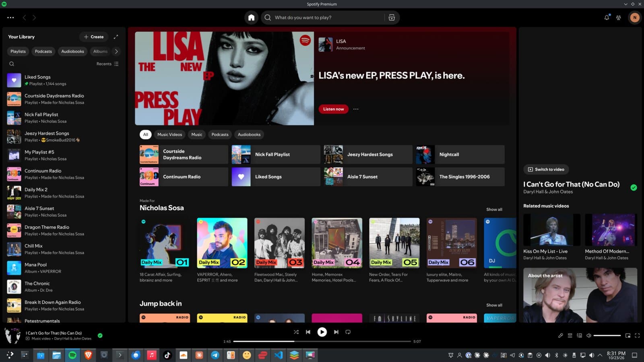Screen dimensions: 644x362
Task: Click the Listen now button
Action: click(x=333, y=109)
